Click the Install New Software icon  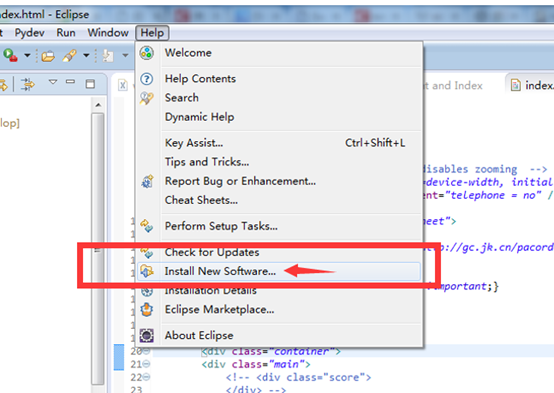[x=147, y=271]
